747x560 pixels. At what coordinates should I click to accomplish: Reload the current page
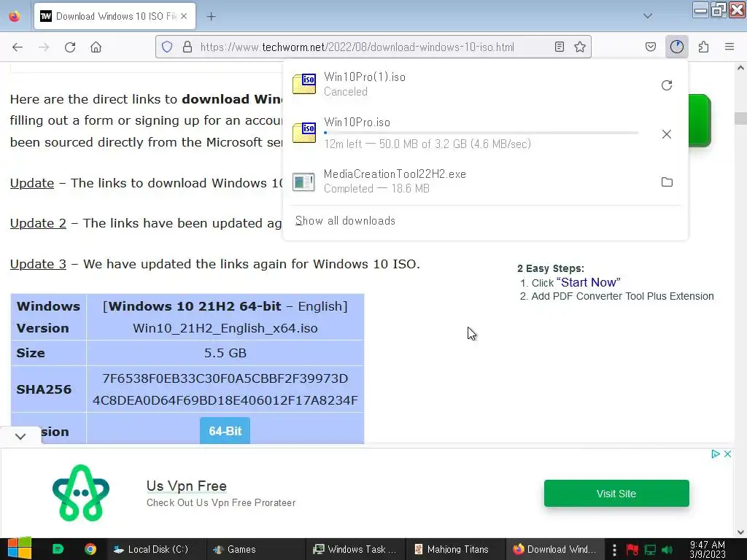[x=70, y=47]
